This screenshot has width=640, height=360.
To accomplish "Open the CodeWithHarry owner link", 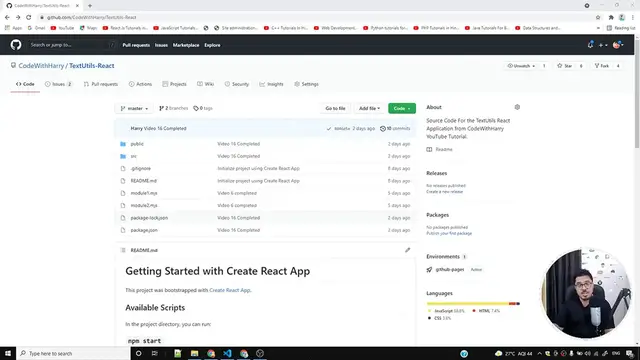I will [41, 66].
